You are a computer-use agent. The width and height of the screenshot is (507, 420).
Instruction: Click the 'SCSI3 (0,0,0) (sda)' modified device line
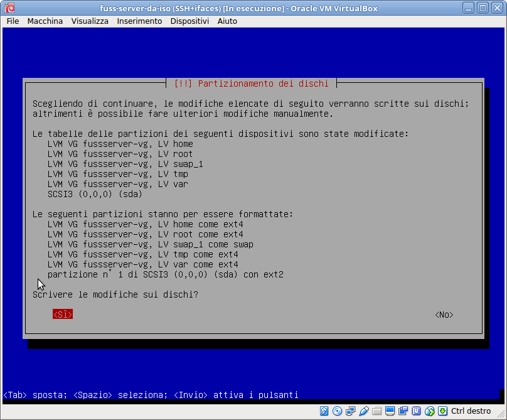point(95,194)
